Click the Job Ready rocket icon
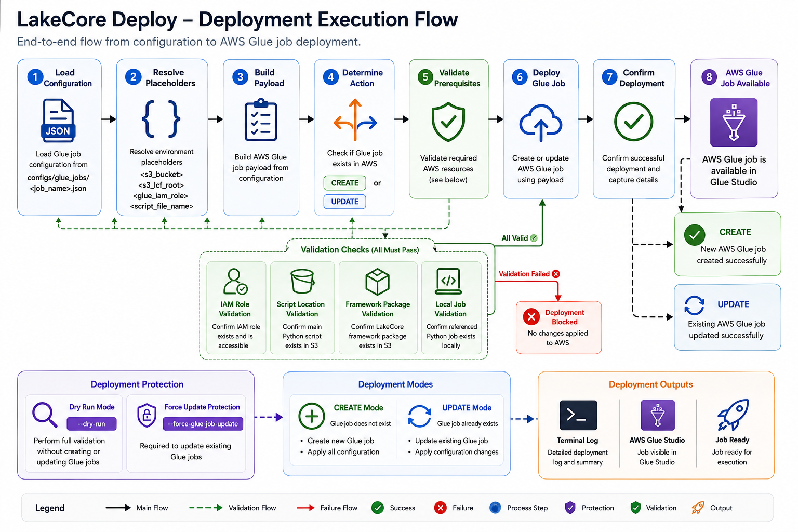Image resolution: width=798 pixels, height=532 pixels. pyautogui.click(x=733, y=415)
